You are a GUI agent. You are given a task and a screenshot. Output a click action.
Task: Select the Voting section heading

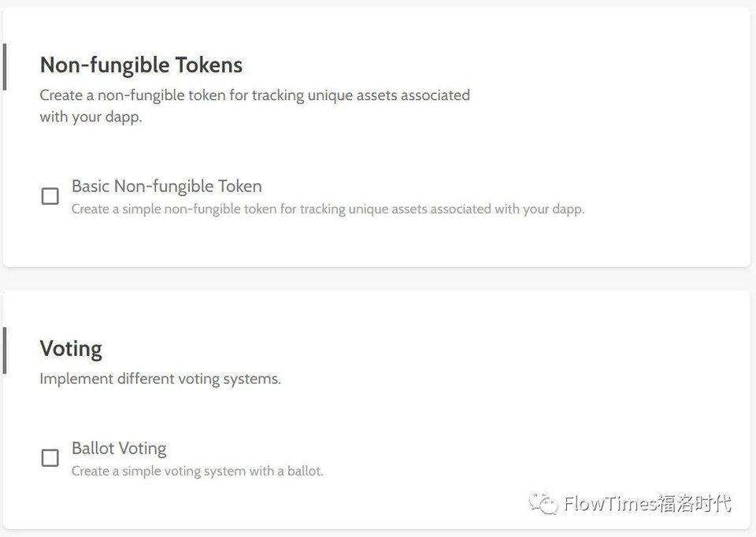[71, 348]
